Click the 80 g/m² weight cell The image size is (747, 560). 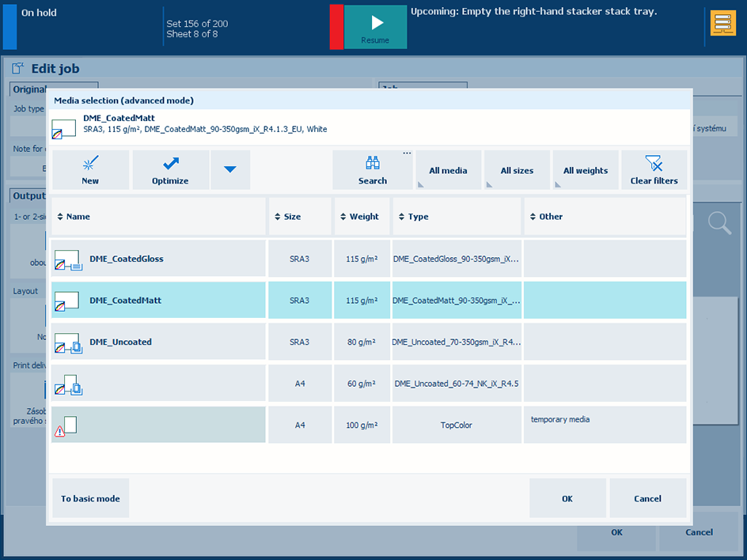point(362,342)
